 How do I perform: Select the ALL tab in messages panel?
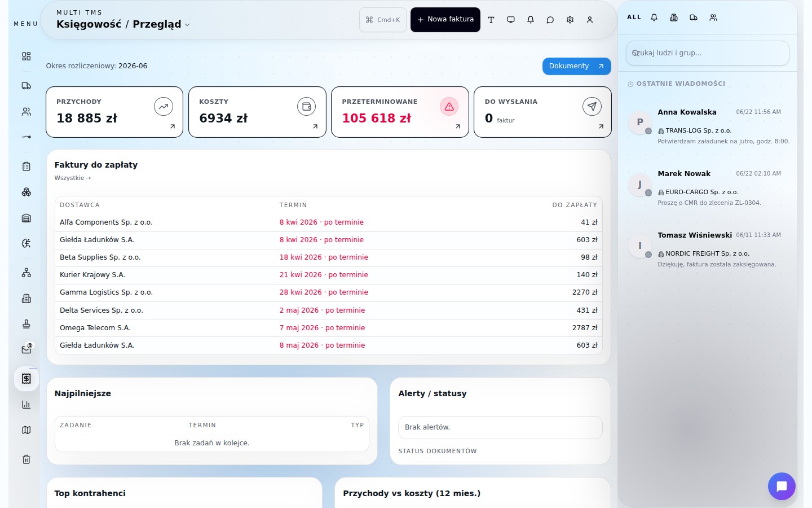tap(634, 17)
